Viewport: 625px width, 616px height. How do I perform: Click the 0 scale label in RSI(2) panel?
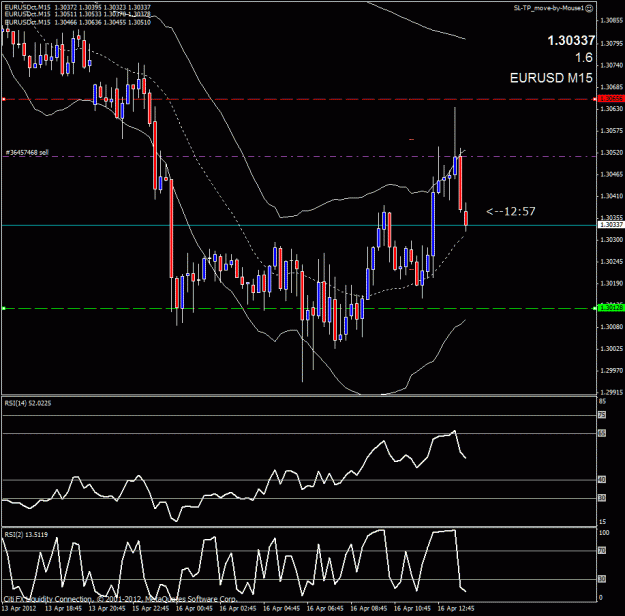point(601,598)
